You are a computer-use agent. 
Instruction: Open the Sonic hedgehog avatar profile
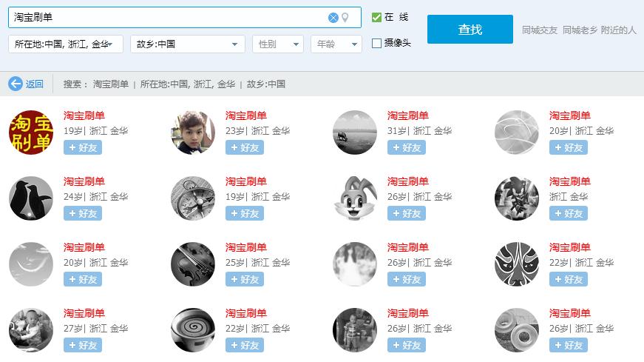click(517, 198)
